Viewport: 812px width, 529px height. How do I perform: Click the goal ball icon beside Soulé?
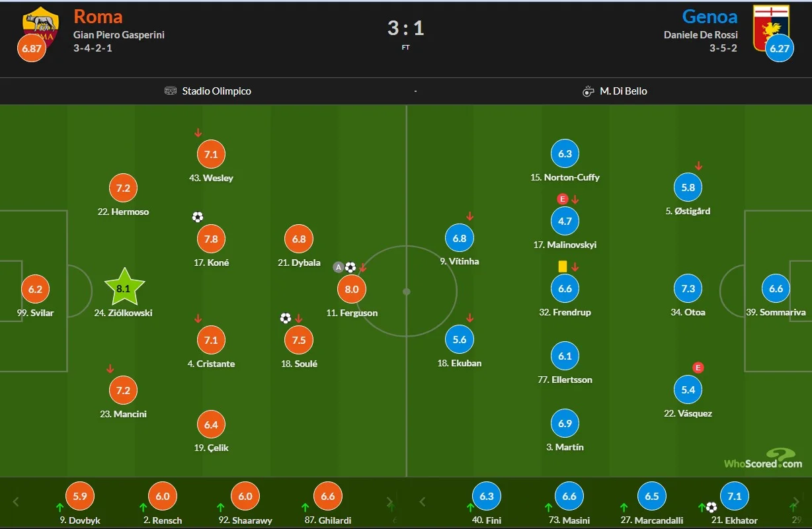click(286, 318)
